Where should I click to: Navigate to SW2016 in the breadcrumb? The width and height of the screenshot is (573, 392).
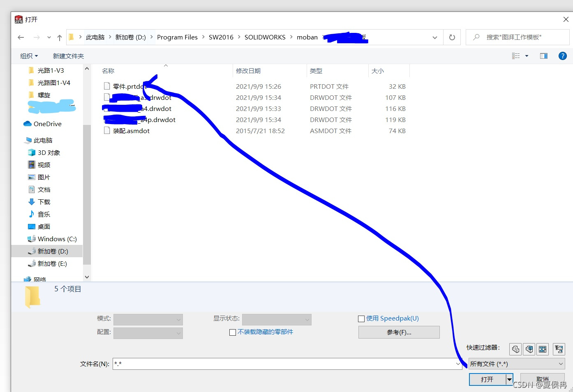click(x=221, y=37)
